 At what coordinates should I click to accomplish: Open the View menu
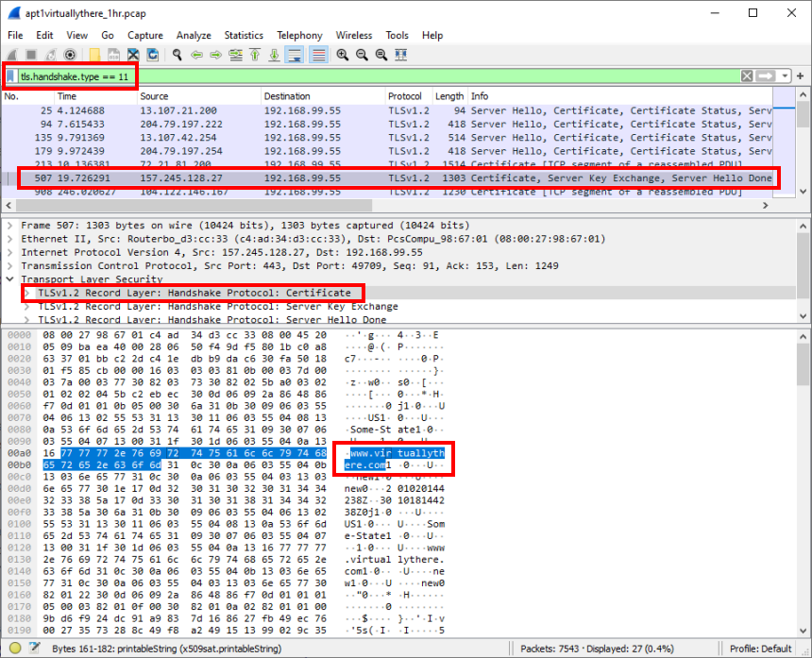click(x=76, y=35)
